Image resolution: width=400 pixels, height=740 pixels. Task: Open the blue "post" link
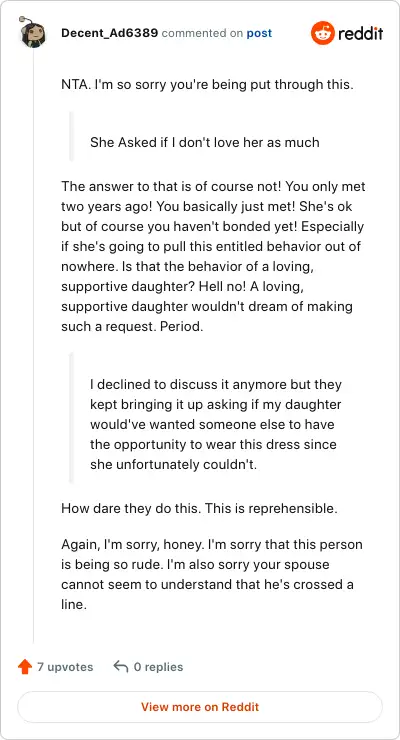[259, 34]
